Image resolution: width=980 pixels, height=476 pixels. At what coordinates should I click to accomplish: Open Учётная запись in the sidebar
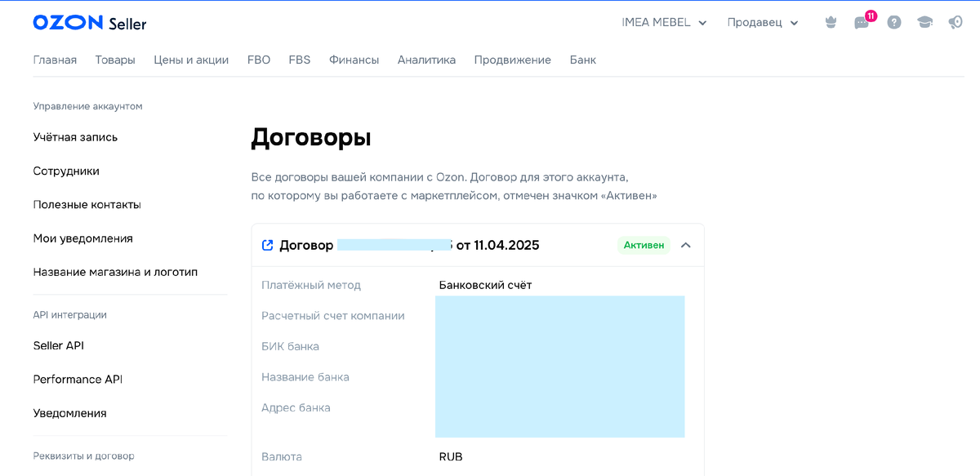click(x=73, y=136)
